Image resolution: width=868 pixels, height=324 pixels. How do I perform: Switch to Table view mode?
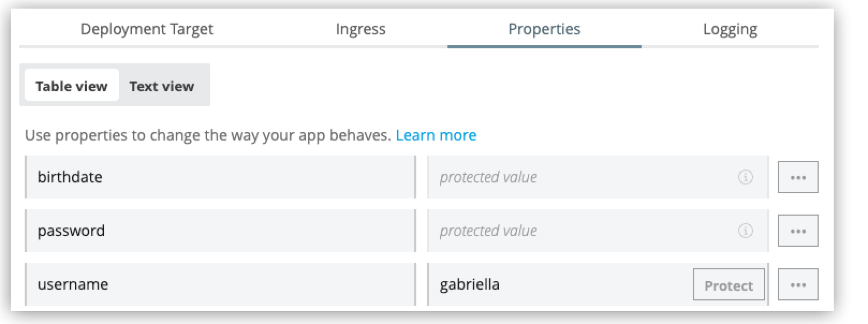(72, 85)
